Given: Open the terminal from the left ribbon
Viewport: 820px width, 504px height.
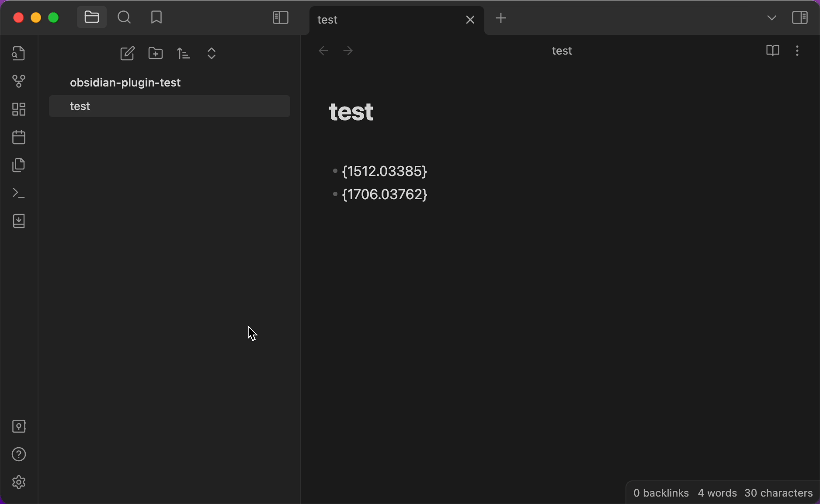Looking at the screenshot, I should 17,193.
